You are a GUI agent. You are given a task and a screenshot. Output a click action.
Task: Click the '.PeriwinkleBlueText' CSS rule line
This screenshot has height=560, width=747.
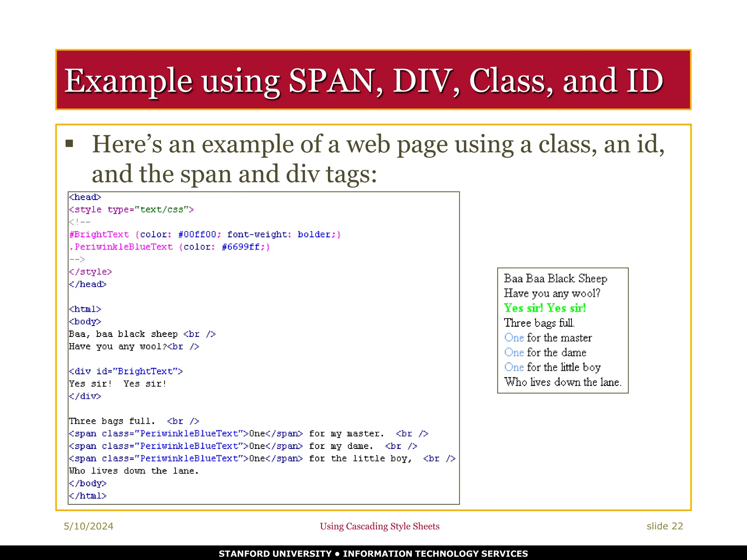[170, 247]
